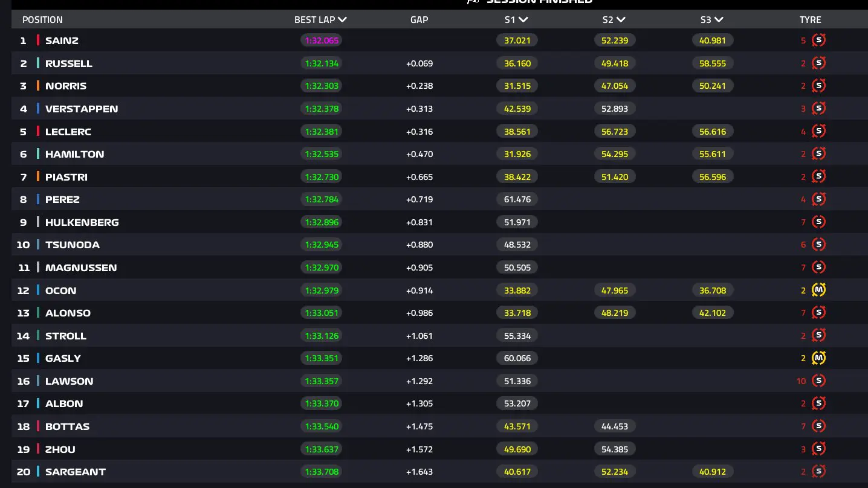The height and width of the screenshot is (488, 868).
Task: Click Leclerc's soft tyre icon
Action: 818,131
